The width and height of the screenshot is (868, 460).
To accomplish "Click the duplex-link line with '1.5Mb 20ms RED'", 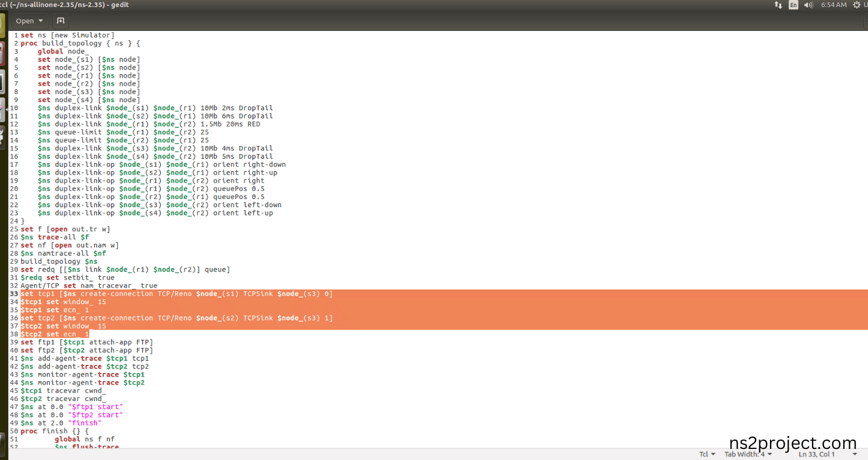I will coord(149,124).
